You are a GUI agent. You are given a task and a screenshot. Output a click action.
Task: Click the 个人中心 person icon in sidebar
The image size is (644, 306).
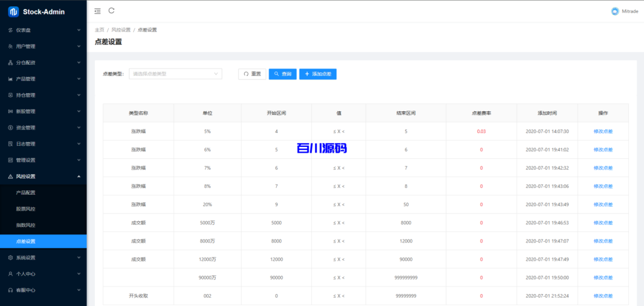(x=10, y=274)
